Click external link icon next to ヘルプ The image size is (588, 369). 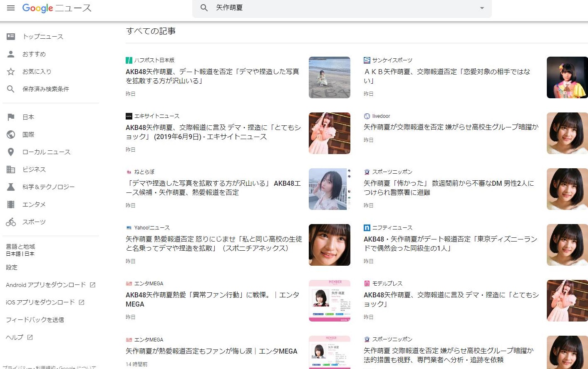(30, 337)
